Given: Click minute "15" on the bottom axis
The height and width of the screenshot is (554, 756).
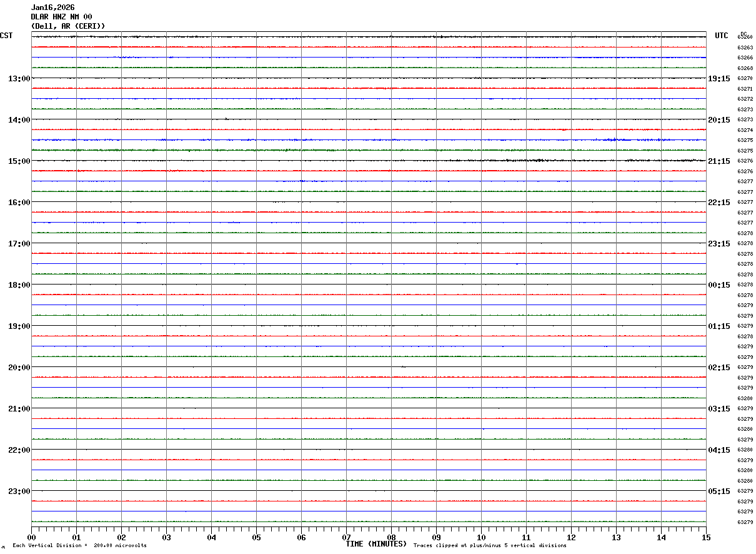Looking at the screenshot, I should [x=706, y=537].
